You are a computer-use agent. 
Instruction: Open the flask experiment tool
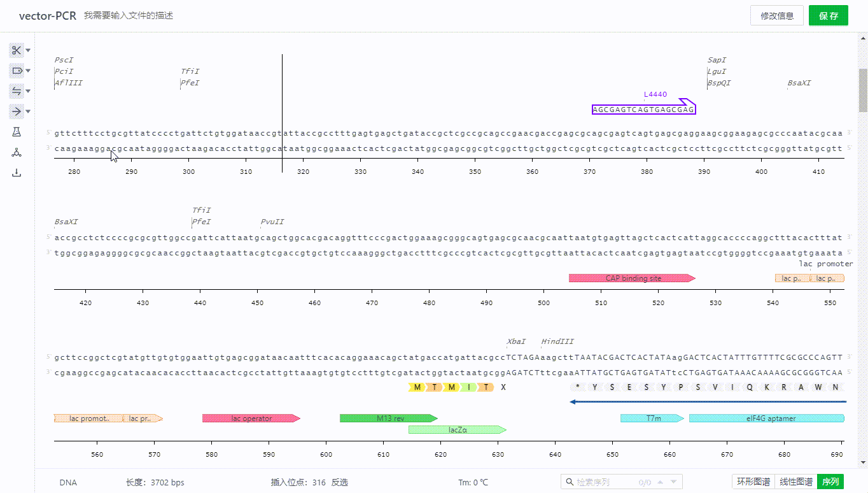coord(17,132)
